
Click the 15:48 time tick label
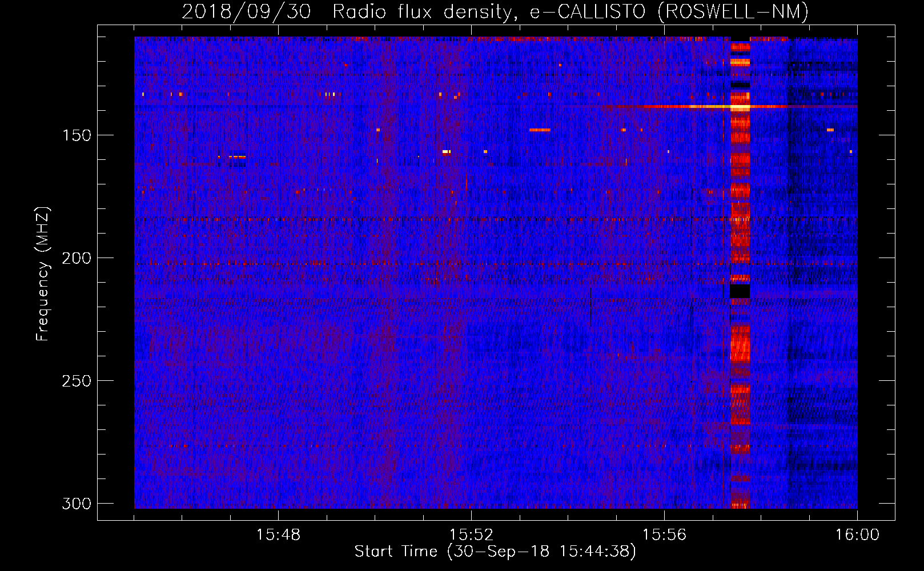[x=278, y=535]
